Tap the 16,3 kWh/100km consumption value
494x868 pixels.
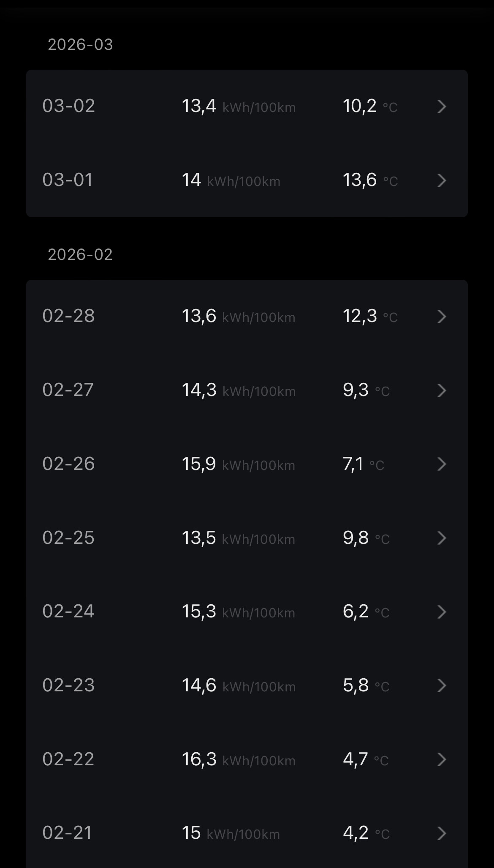click(238, 759)
